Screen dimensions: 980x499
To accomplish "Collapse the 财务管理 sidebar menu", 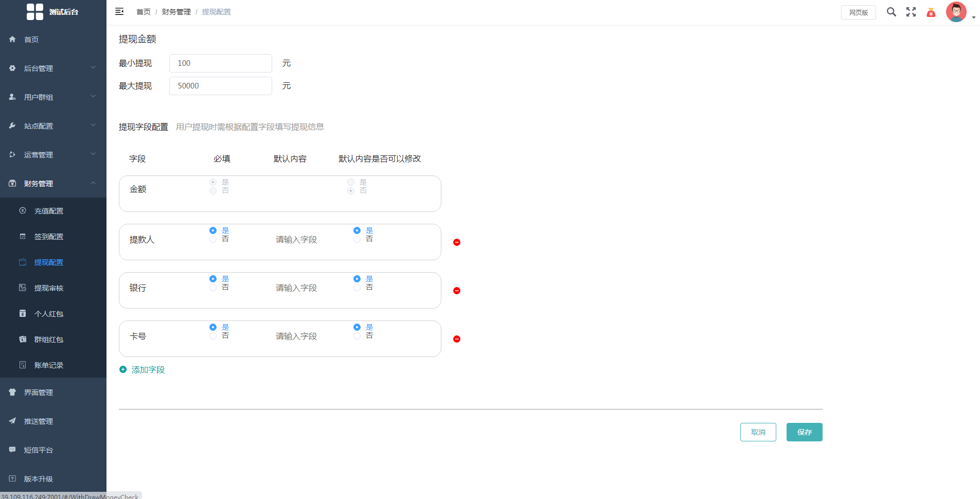I will (53, 183).
